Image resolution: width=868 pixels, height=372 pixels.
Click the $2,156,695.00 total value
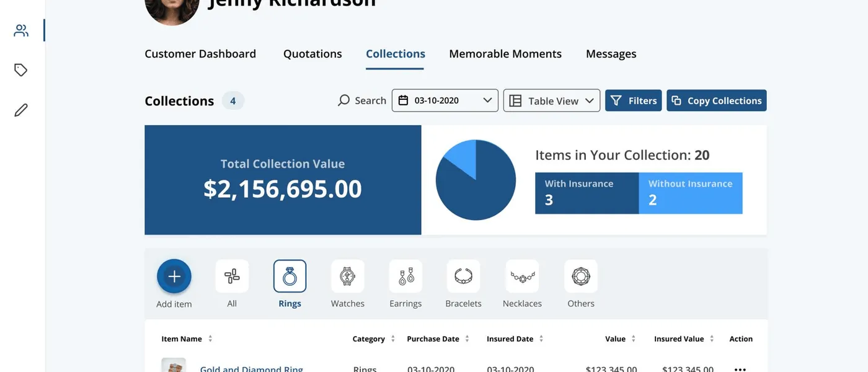click(x=283, y=189)
